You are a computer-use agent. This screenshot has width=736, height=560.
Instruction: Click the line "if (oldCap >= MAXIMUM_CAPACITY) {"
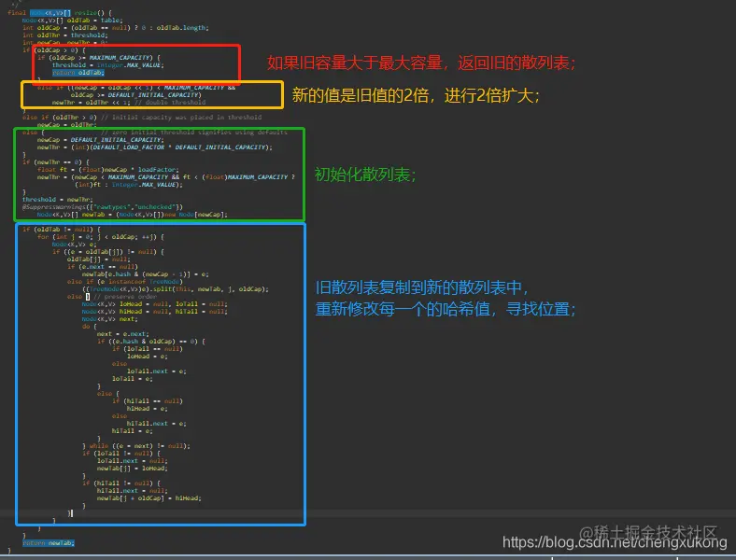click(99, 58)
